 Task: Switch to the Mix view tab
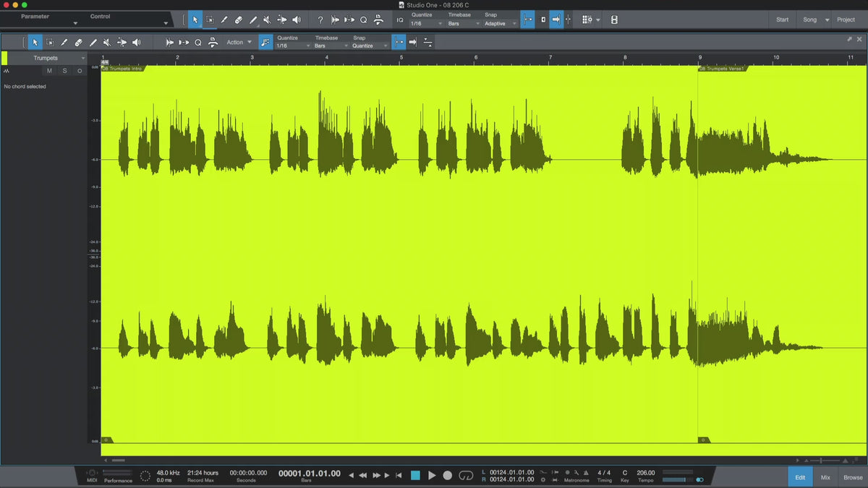(x=825, y=477)
